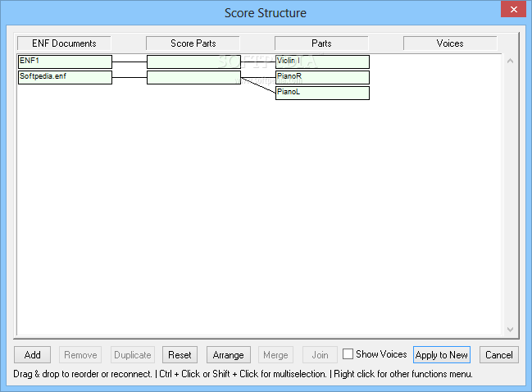532x392 pixels.
Task: Click the greyed-out Merge button
Action: [x=275, y=354]
